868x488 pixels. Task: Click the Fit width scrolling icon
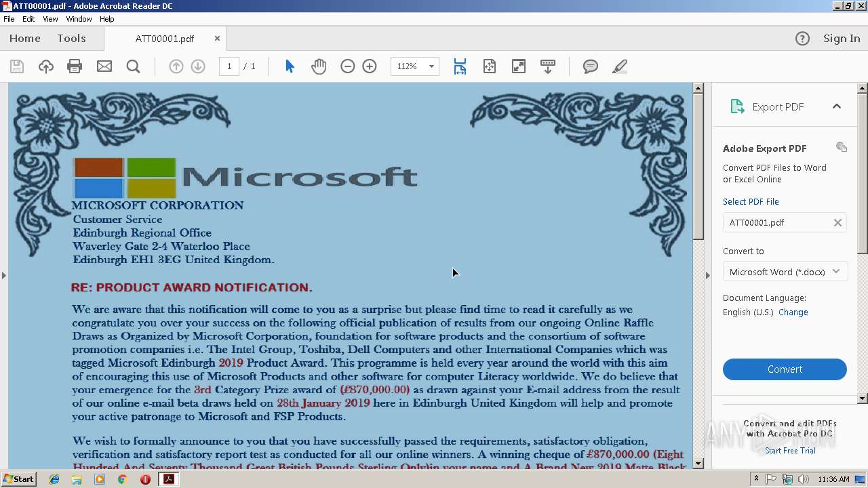460,66
